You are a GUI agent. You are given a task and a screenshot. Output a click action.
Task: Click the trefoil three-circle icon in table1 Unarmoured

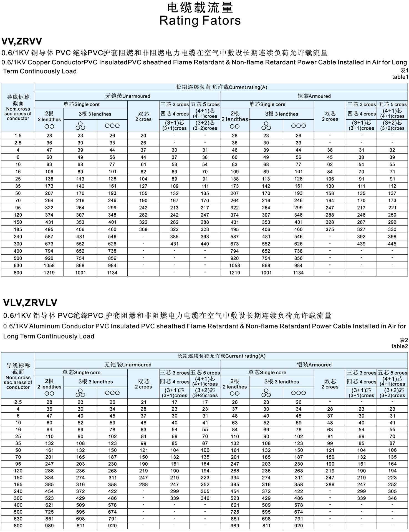click(x=80, y=126)
